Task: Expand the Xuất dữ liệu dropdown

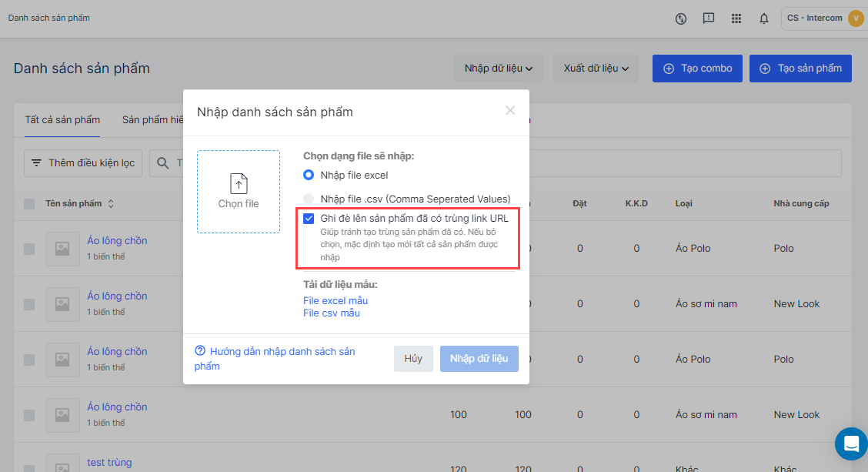Action: coord(596,69)
